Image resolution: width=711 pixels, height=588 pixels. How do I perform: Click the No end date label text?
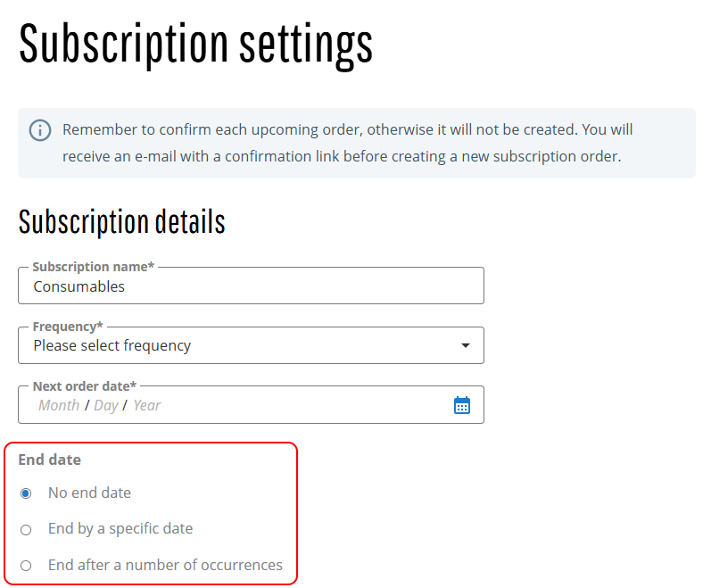90,493
